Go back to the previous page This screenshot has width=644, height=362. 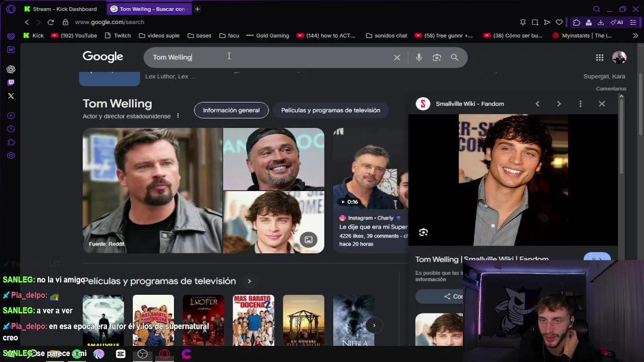[27, 22]
